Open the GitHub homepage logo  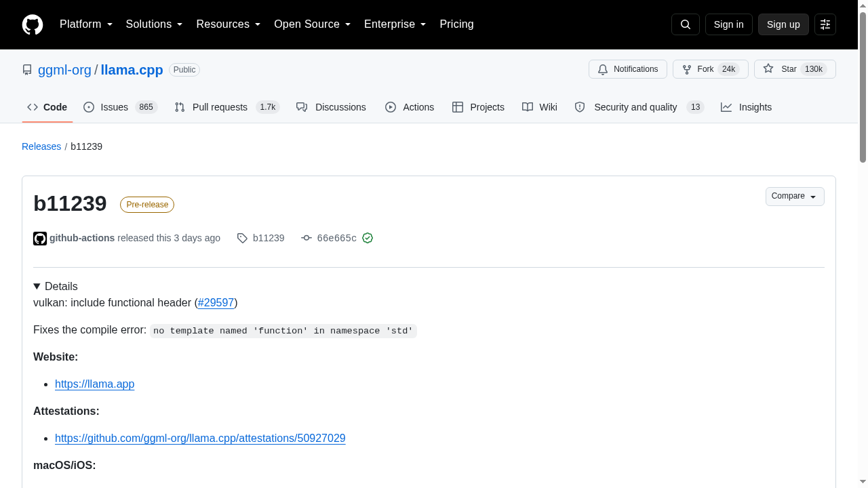coord(33,24)
